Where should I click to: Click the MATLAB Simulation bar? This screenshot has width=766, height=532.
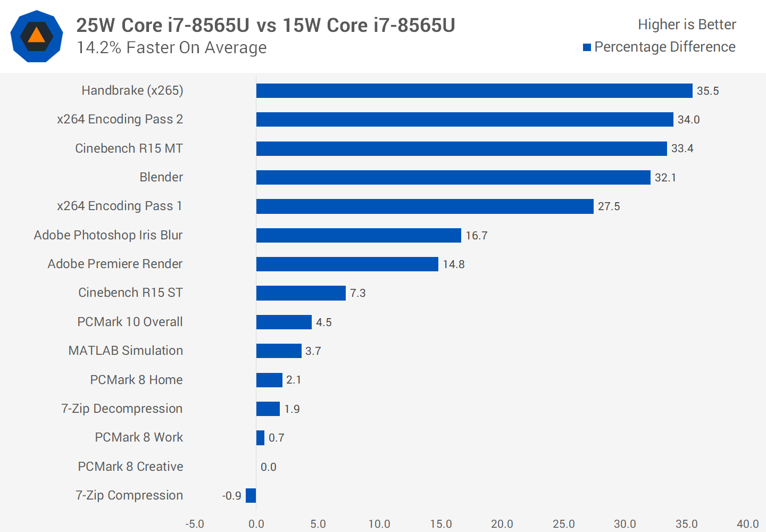pyautogui.click(x=279, y=351)
